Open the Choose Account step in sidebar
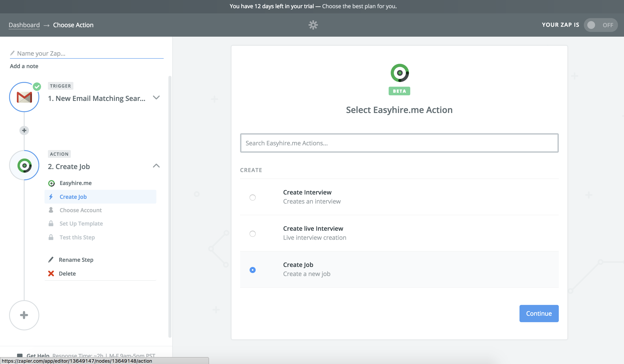This screenshot has height=364, width=624. 81,210
